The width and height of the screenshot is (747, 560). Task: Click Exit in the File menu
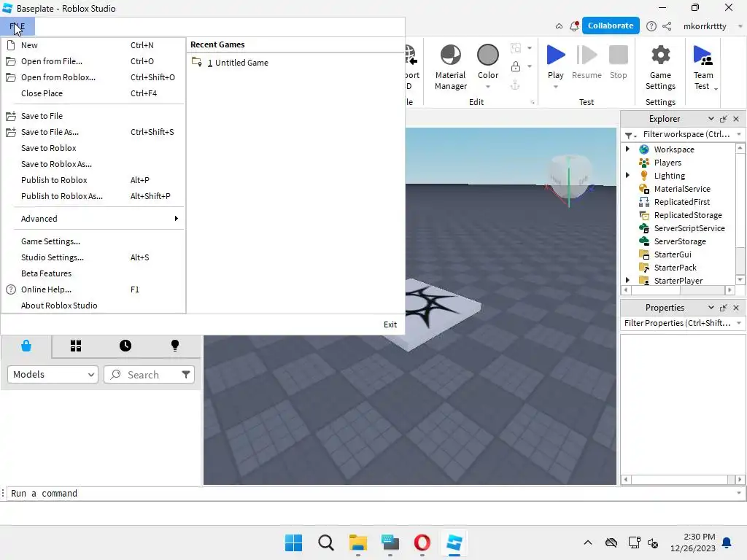pyautogui.click(x=390, y=324)
